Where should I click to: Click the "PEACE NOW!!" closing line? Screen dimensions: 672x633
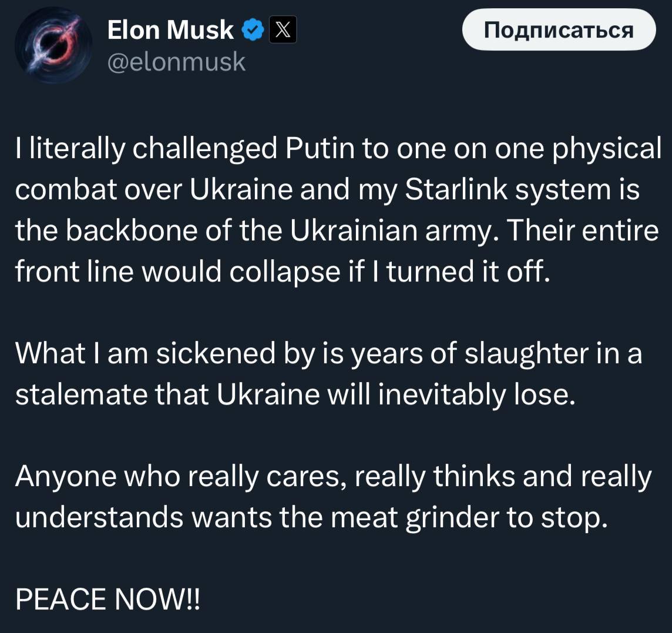(x=108, y=599)
